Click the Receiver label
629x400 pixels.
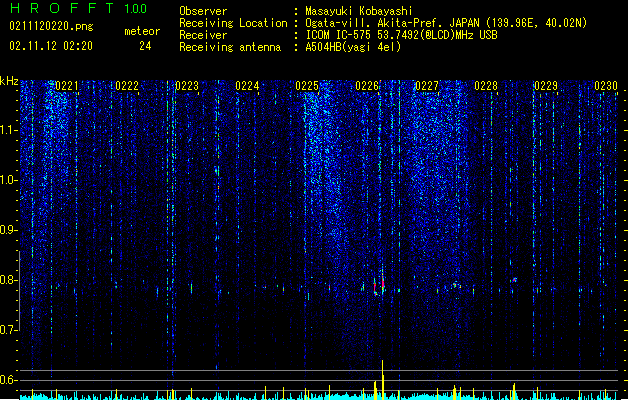203,35
